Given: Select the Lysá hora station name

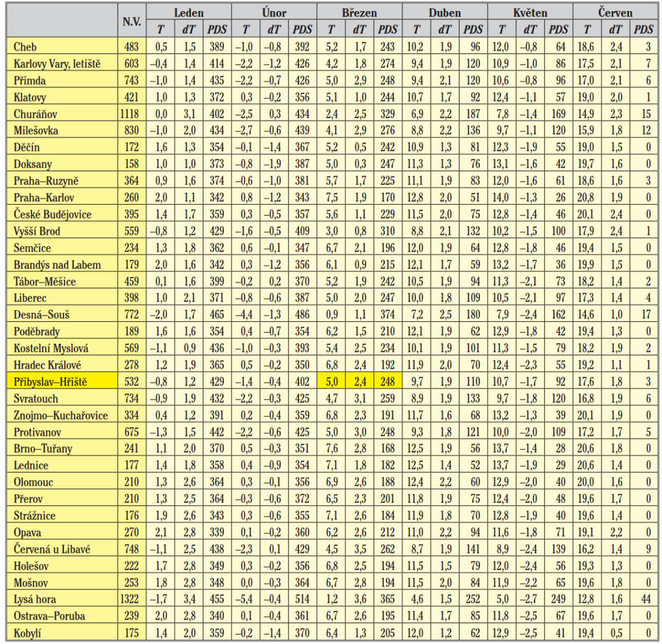Looking at the screenshot, I should click(x=35, y=599).
